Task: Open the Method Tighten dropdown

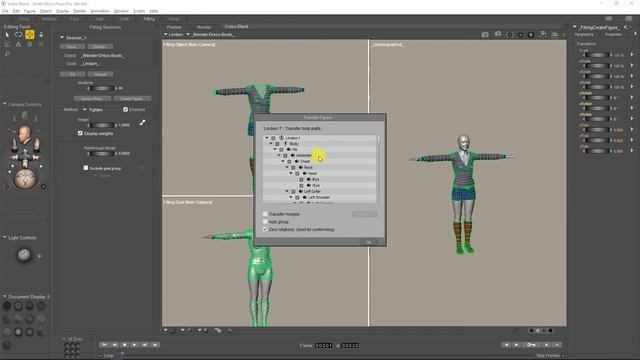Action: click(93, 110)
